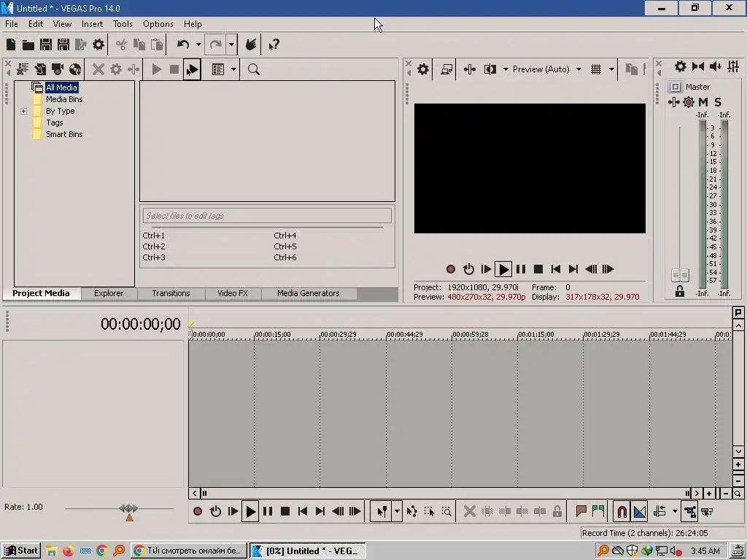The width and height of the screenshot is (747, 560).
Task: Click the timeline zoom in time plus button
Action: 709,494
